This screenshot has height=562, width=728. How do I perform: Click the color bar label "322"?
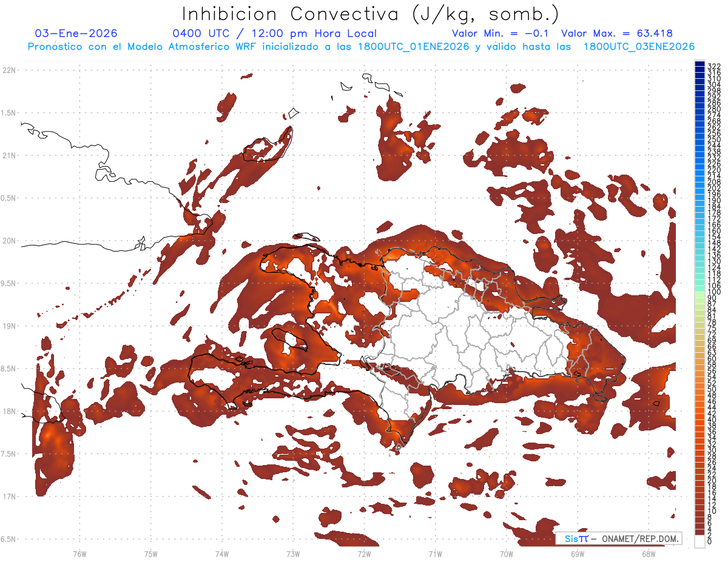click(714, 65)
